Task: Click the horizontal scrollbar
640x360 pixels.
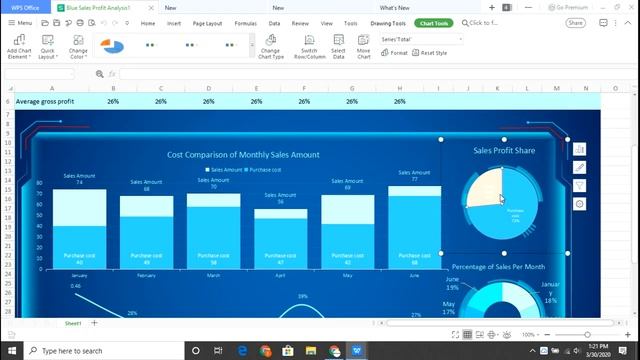Action: click(500, 323)
